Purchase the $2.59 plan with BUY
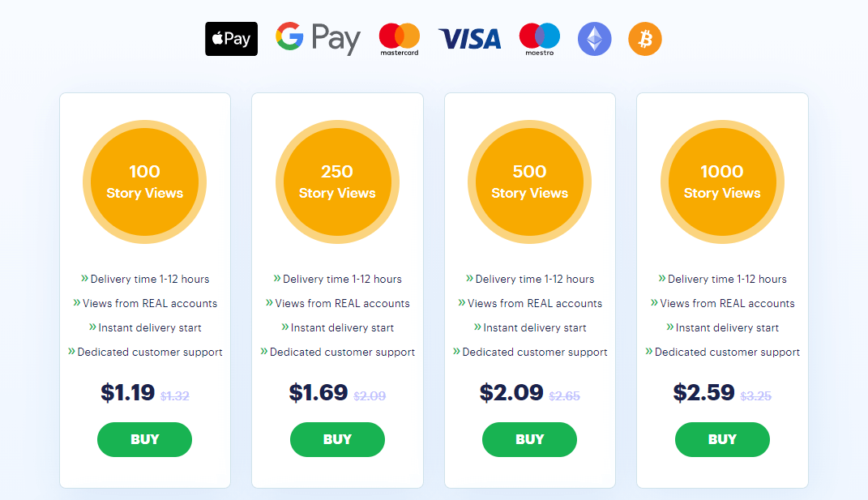868x500 pixels. click(x=722, y=439)
